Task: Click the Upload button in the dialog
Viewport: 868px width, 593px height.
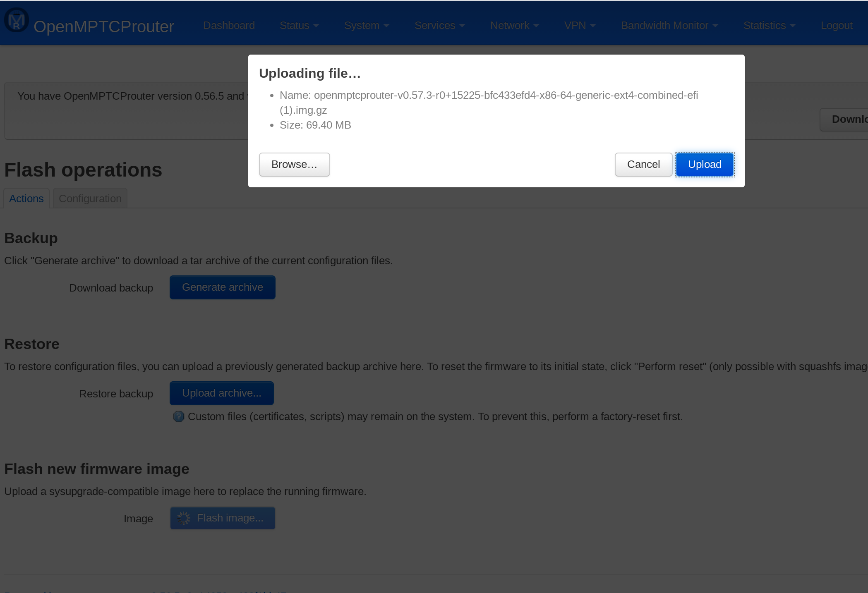Action: click(704, 164)
